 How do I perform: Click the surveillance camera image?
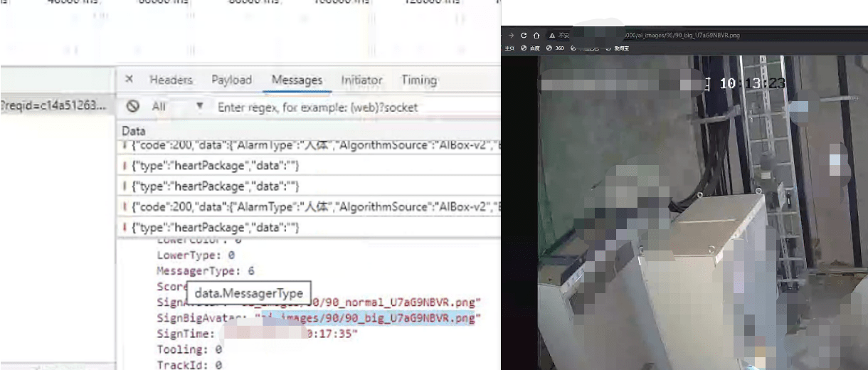point(703,212)
